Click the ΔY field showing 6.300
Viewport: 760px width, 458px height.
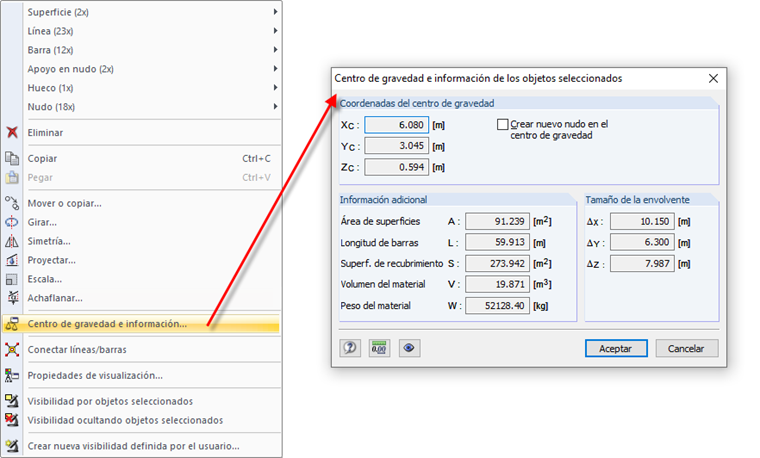[642, 242]
